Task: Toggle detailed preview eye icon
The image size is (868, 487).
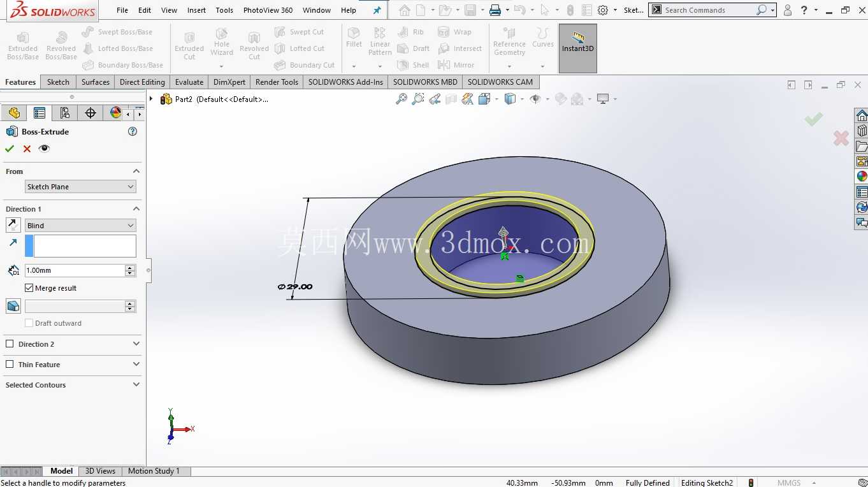Action: coord(44,149)
